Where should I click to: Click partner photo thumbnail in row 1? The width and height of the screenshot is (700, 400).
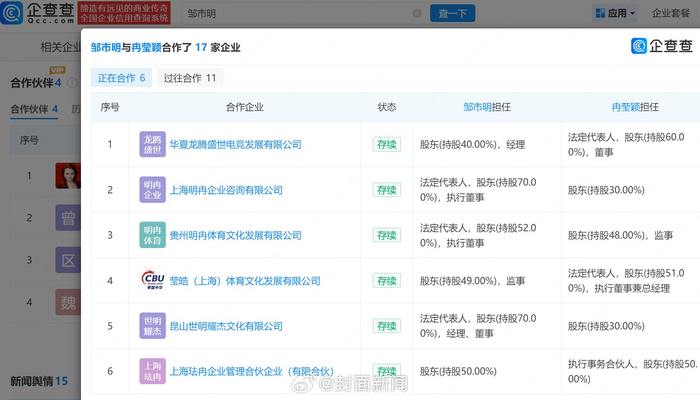(68, 175)
